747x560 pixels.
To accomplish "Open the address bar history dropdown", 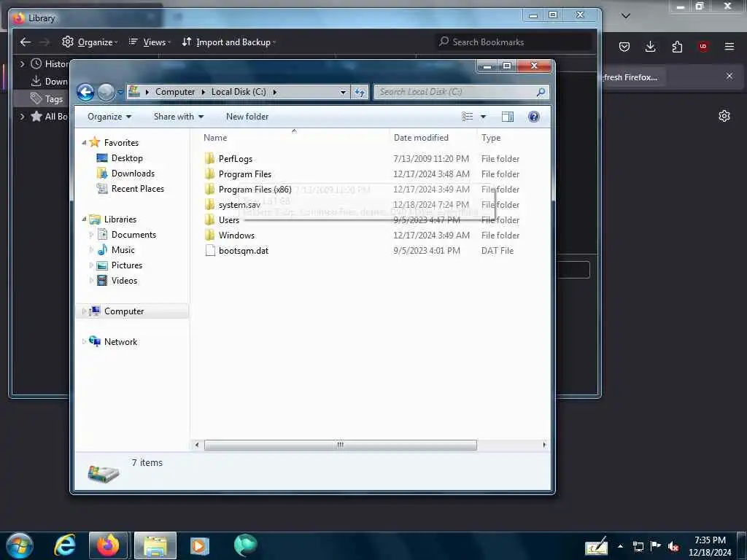I will tap(343, 93).
